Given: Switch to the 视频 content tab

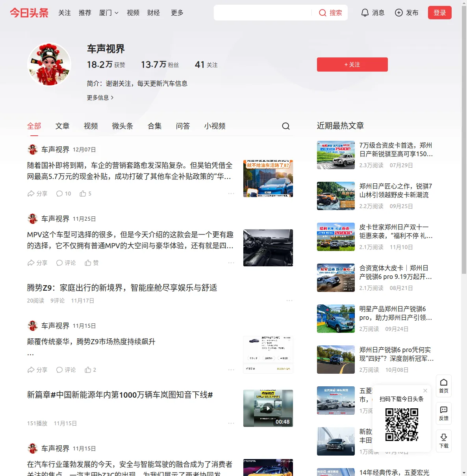Looking at the screenshot, I should click(91, 126).
